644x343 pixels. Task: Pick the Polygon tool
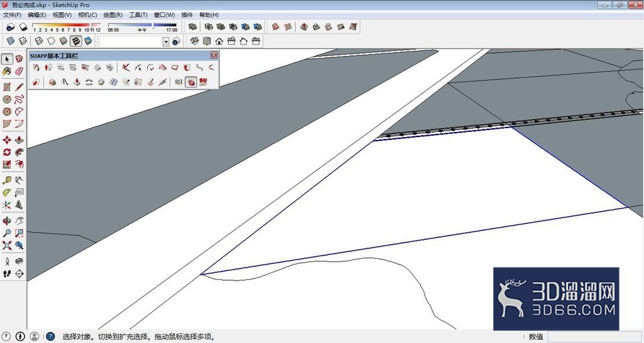pos(7,111)
